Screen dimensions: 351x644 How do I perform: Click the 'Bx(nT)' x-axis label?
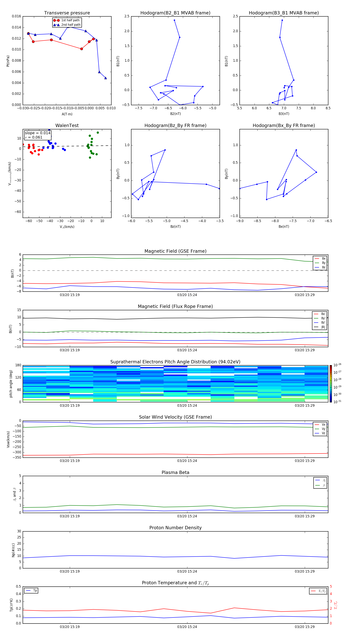pos(284,227)
